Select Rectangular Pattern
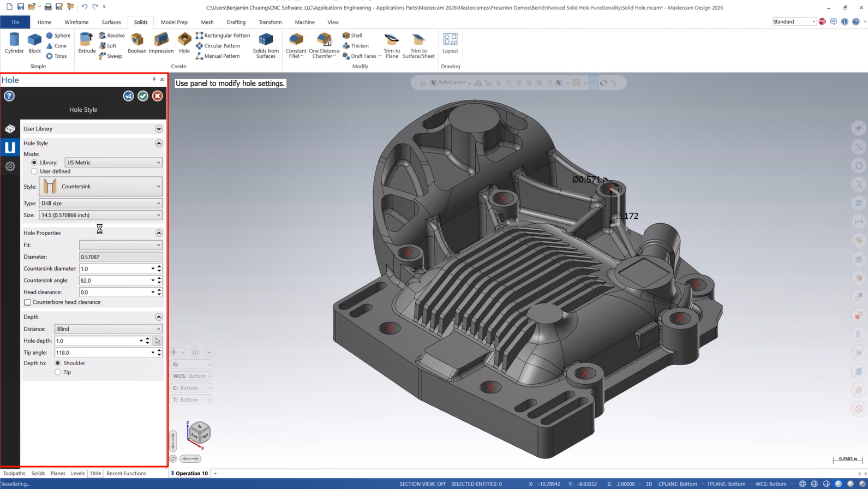 tap(223, 35)
